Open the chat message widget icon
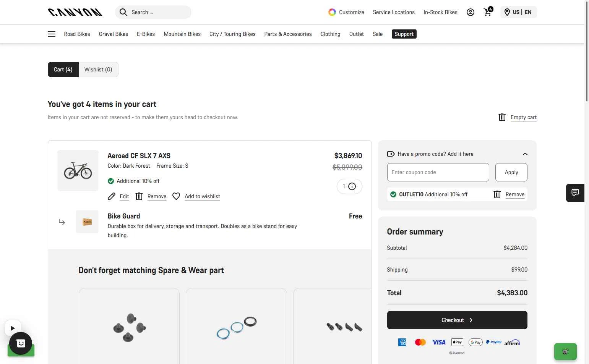The width and height of the screenshot is (589, 364). click(x=575, y=193)
